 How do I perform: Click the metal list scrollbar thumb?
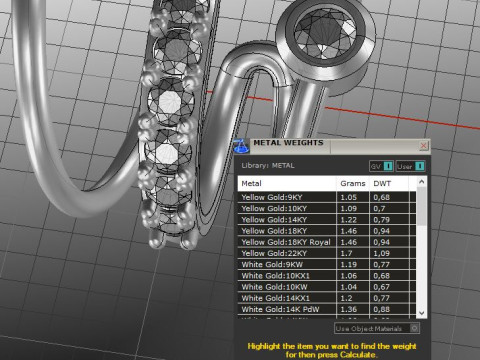[x=421, y=206]
